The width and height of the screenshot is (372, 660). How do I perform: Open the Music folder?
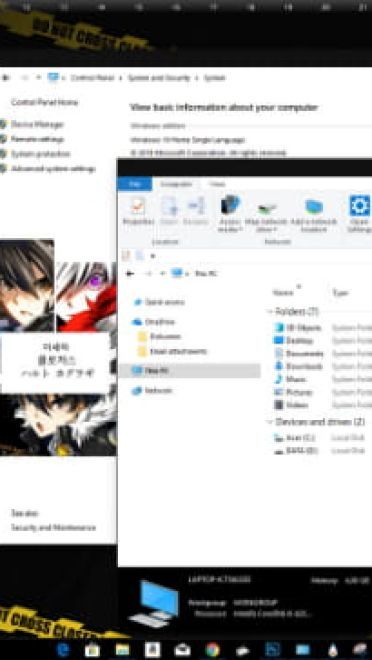click(290, 379)
